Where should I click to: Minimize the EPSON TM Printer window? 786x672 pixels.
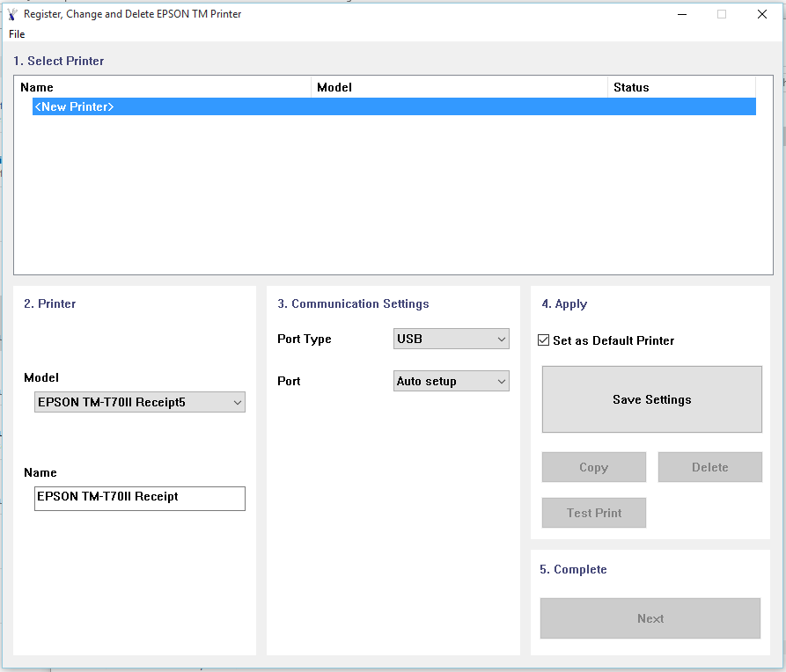[682, 14]
